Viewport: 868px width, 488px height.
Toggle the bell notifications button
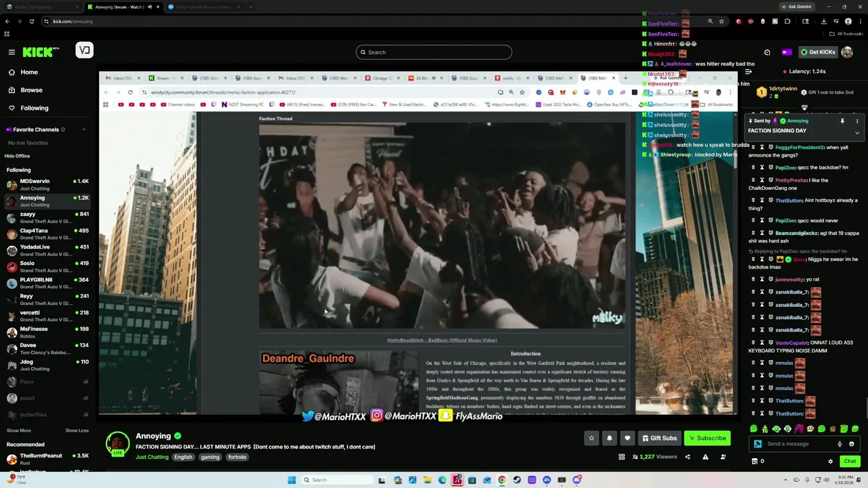coord(609,438)
